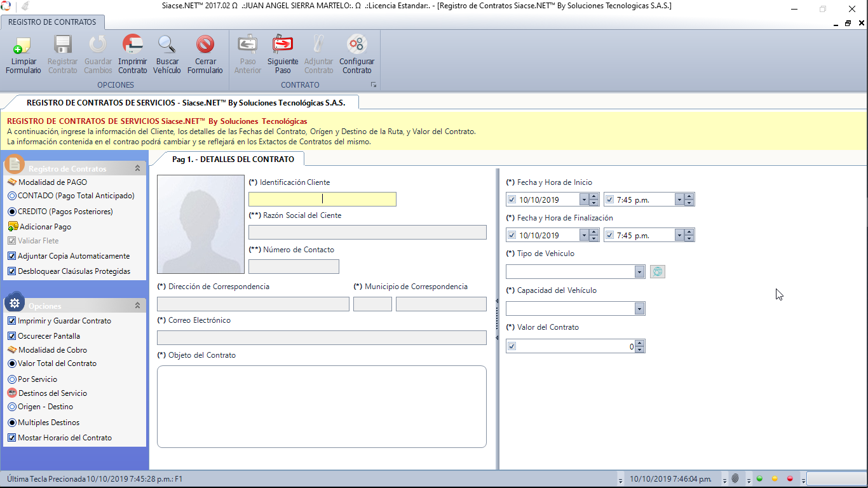Click the fingerprint icon in status bar
Screen dimensions: 868x488
pyautogui.click(x=735, y=478)
